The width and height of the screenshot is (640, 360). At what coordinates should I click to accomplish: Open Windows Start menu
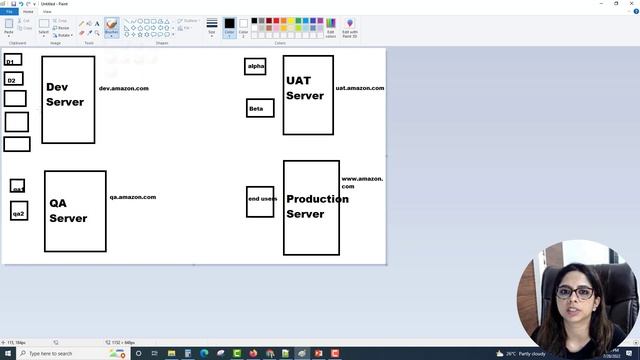pos(8,353)
